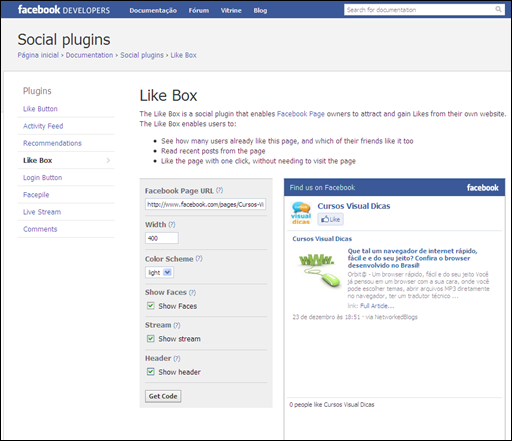Select Like Box in Plugins list
The width and height of the screenshot is (512, 441).
(37, 160)
